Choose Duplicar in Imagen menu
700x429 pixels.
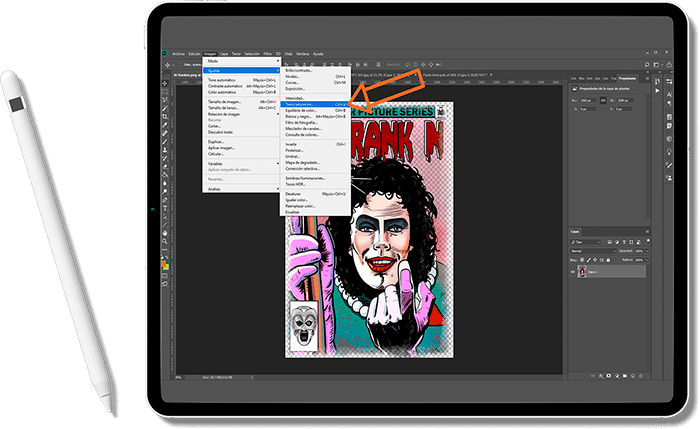click(242, 142)
